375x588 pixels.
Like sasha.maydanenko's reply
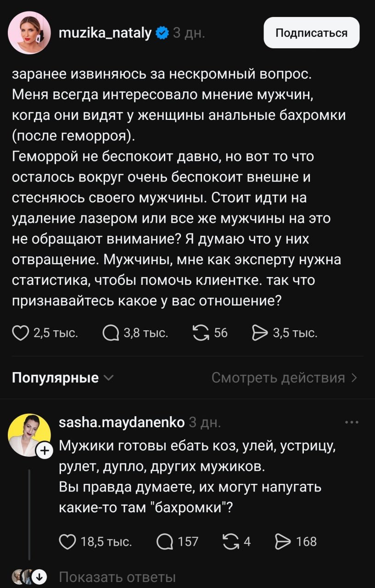[x=67, y=541]
